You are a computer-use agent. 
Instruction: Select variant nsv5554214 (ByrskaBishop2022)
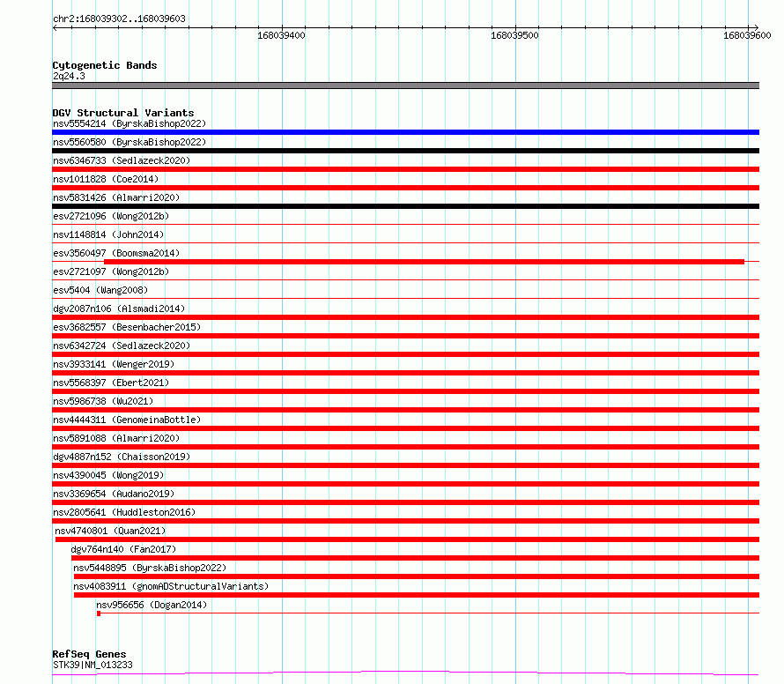pos(129,123)
